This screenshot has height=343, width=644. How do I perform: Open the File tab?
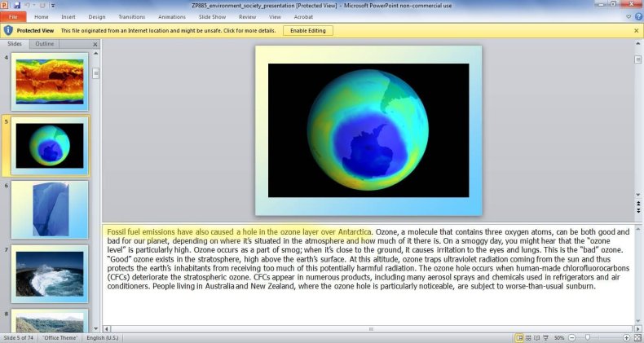[x=13, y=17]
